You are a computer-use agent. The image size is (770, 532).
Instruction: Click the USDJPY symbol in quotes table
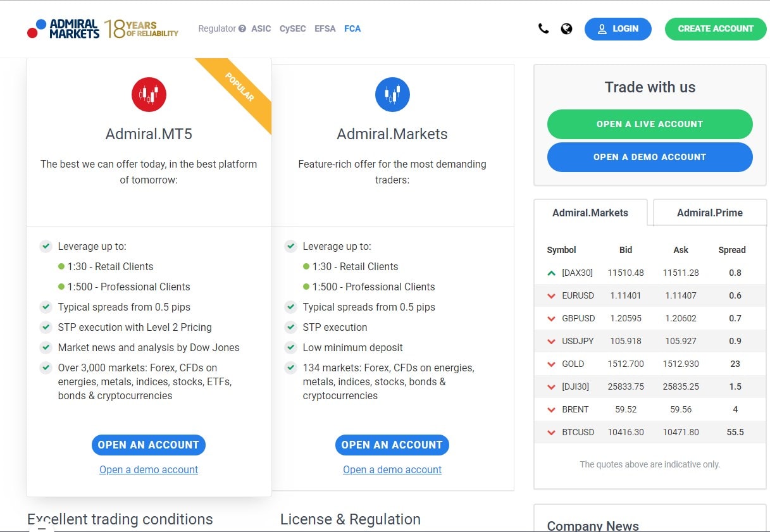[578, 341]
